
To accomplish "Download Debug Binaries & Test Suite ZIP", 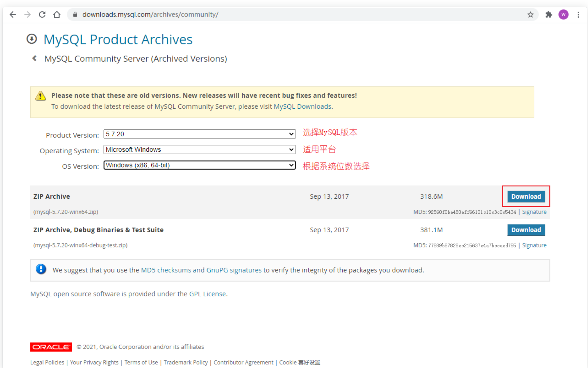I will (x=526, y=230).
